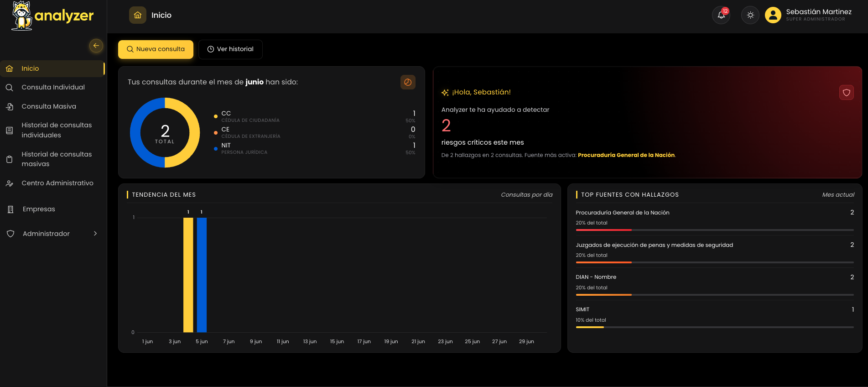The image size is (868, 387).
Task: Click the Administrador shield icon
Action: click(x=10, y=234)
